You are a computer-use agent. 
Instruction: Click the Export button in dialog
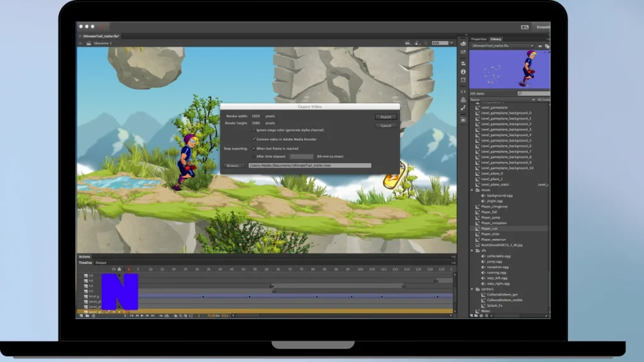tap(386, 117)
